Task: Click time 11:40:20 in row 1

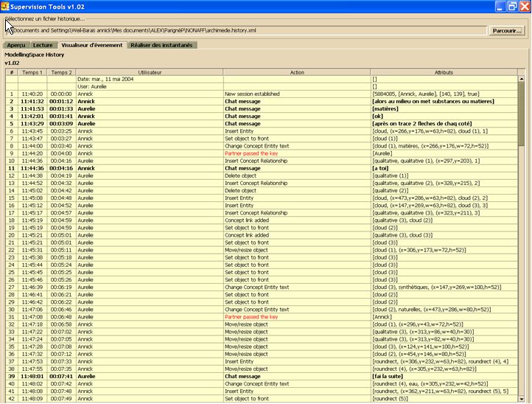Action: (32, 94)
